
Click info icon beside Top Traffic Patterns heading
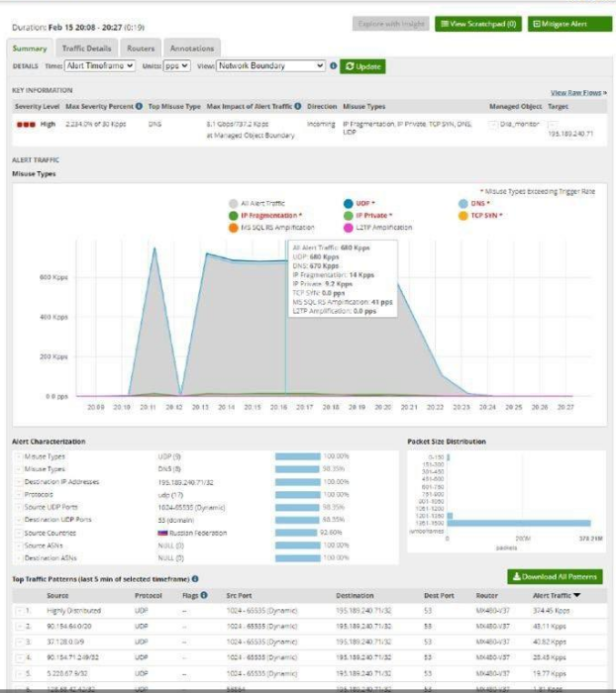195,578
